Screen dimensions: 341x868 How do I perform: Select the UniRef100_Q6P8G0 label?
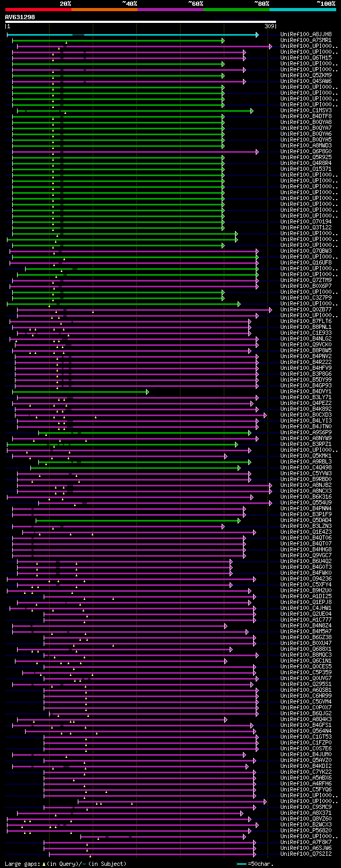(x=306, y=152)
